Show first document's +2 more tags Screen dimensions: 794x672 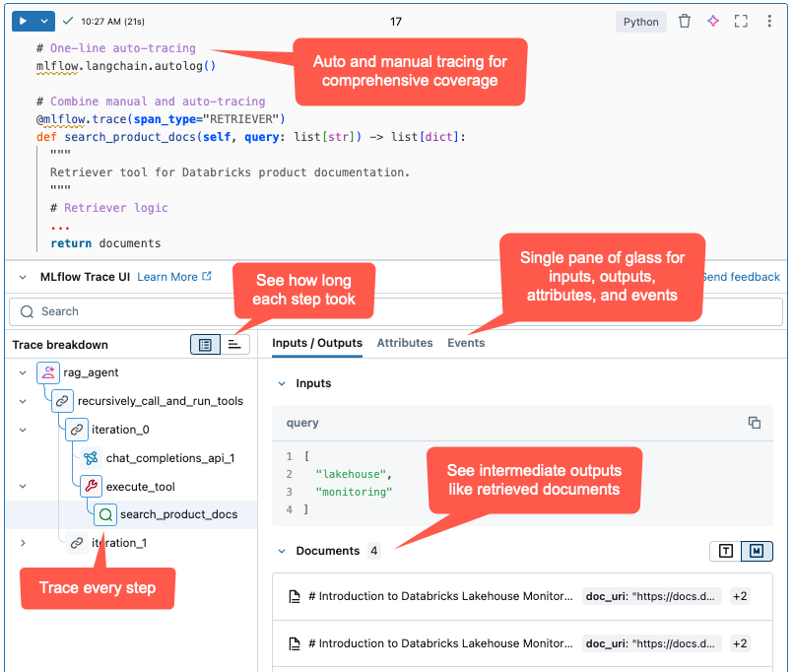[740, 596]
